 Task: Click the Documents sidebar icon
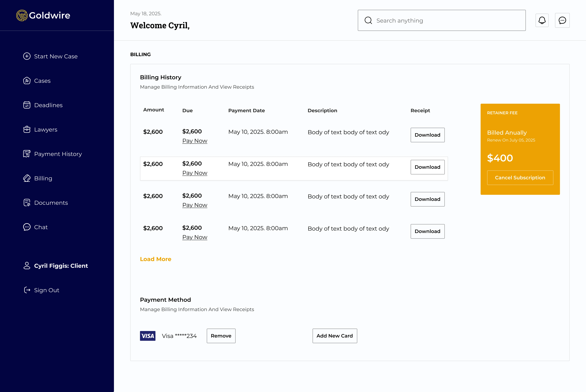click(x=27, y=203)
